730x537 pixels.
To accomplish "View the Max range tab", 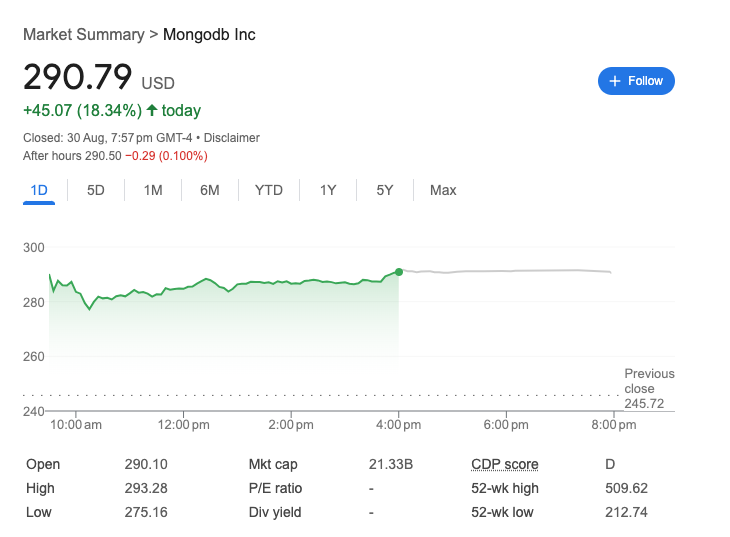I will (443, 190).
